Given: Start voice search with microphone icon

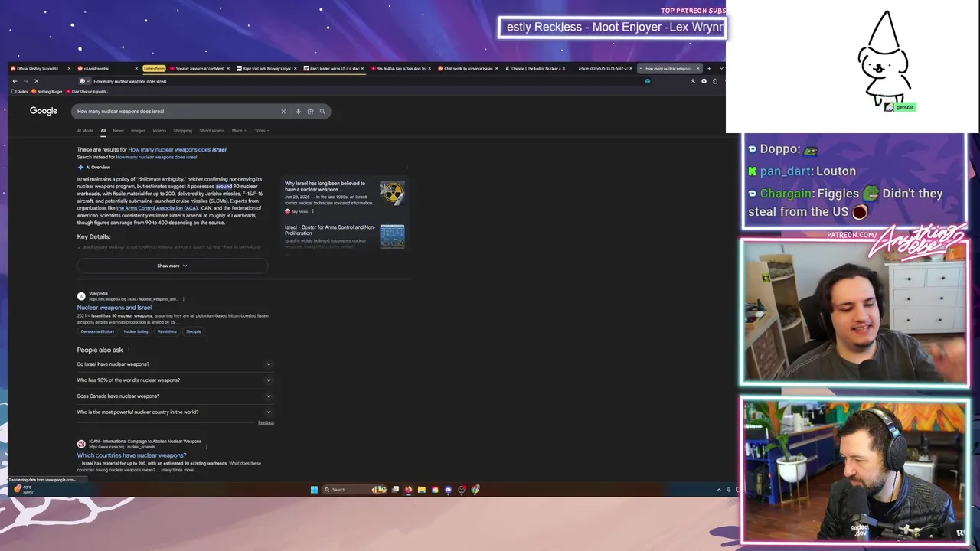Looking at the screenshot, I should coord(298,112).
